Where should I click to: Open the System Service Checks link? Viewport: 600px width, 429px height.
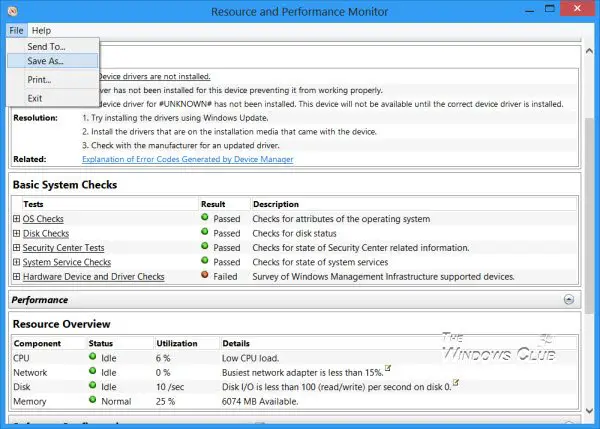[67, 263]
